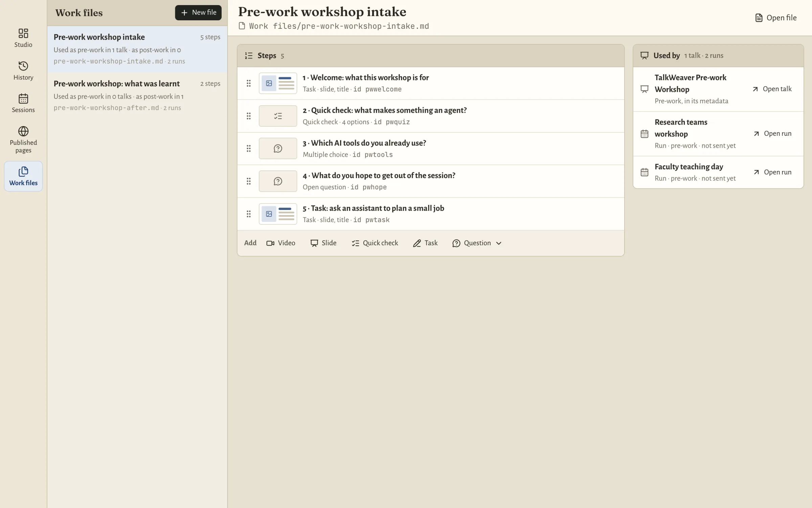Open slide thumbnail of step 5 task

pos(278,214)
